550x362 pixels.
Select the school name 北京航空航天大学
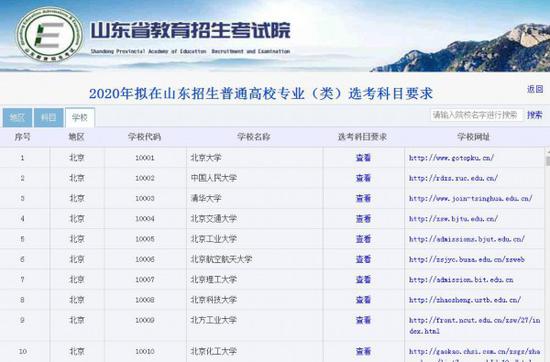[221, 260]
